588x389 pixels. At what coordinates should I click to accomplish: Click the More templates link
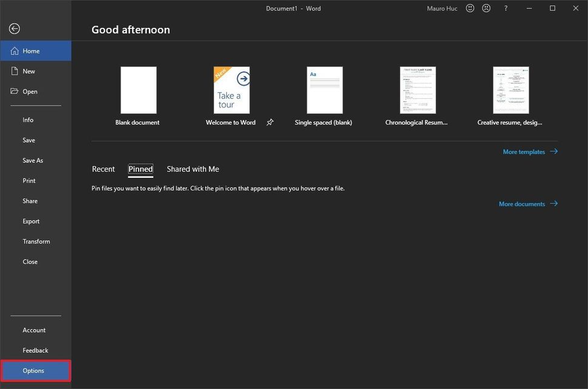tap(523, 151)
